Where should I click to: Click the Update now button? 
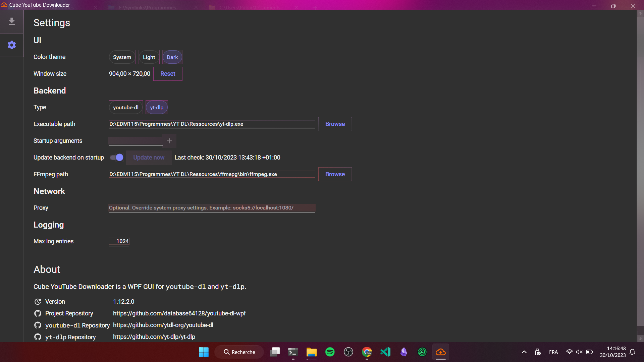(149, 157)
